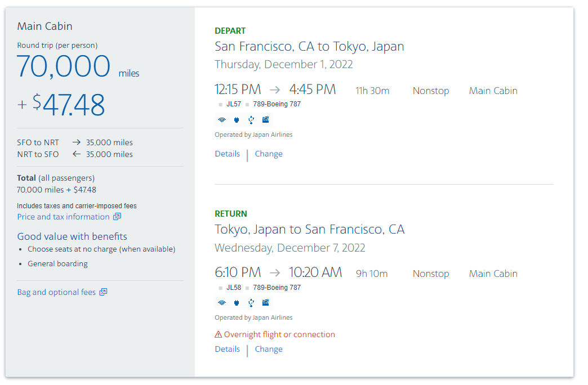Click the Wi-Fi icon on flight JL57

pos(222,120)
